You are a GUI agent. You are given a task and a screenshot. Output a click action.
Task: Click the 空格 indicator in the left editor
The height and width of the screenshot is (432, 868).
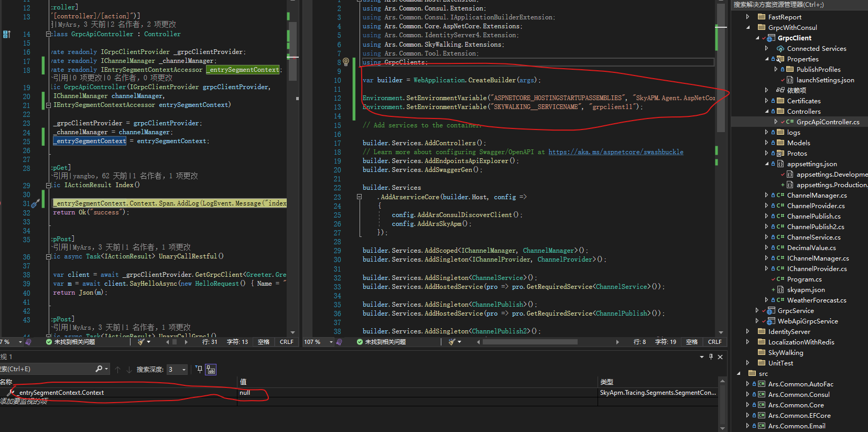pyautogui.click(x=264, y=342)
